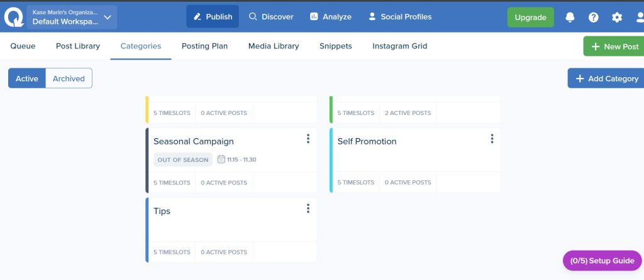The height and width of the screenshot is (280, 644).
Task: Open Tips category options menu
Action: click(308, 208)
